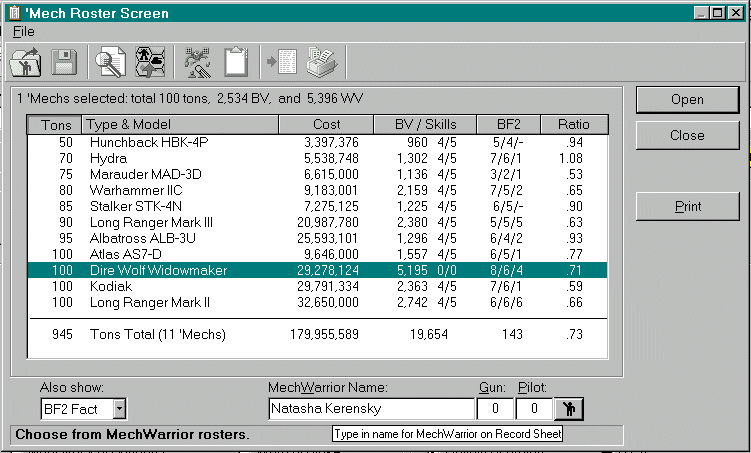Sort by Cost column header
The image size is (751, 453).
pyautogui.click(x=326, y=125)
